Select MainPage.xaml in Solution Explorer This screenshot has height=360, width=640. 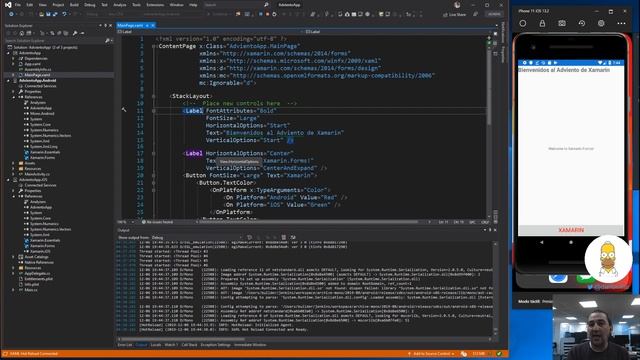pyautogui.click(x=38, y=75)
